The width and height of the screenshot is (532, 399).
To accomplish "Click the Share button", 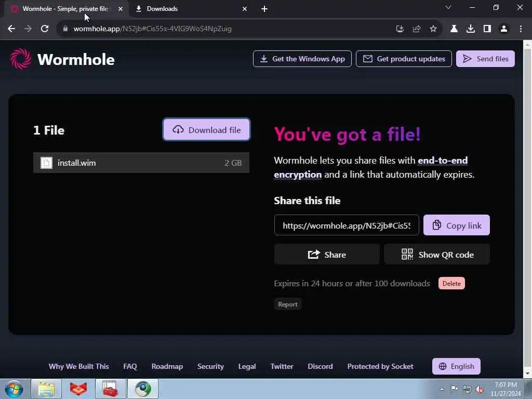I will [x=327, y=255].
